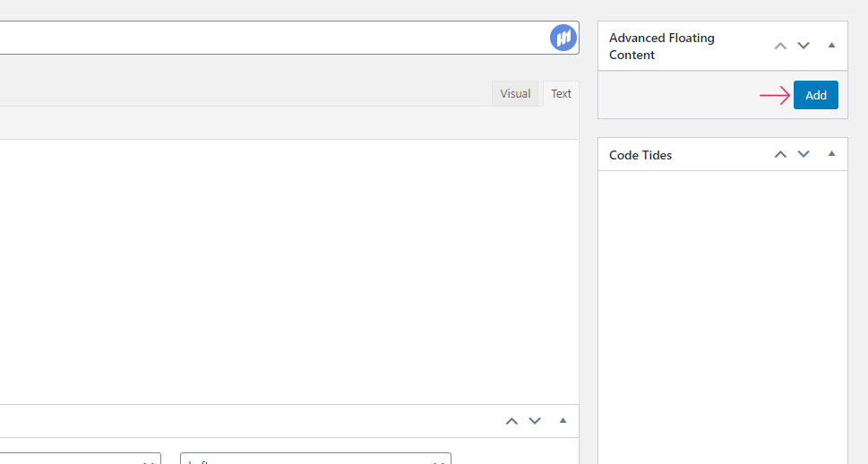
Task: Switch to the Visual editor tab
Action: [x=515, y=93]
